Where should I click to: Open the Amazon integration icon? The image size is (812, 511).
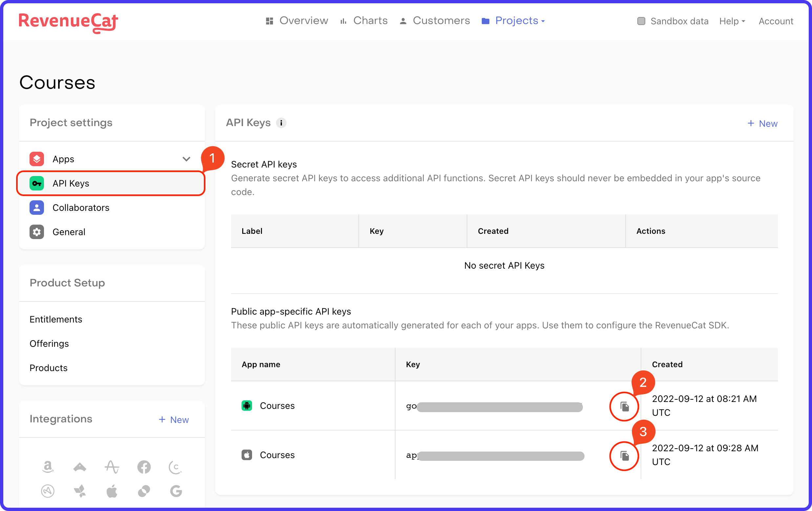[x=48, y=467]
